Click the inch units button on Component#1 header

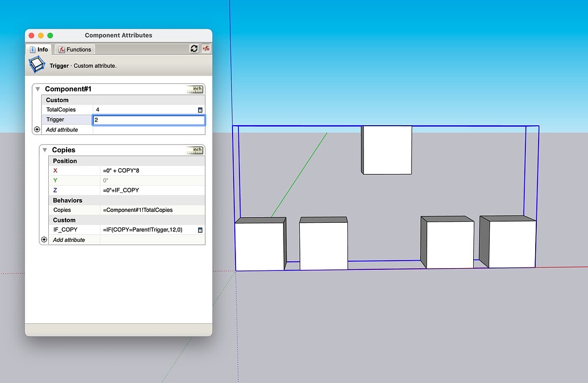195,89
